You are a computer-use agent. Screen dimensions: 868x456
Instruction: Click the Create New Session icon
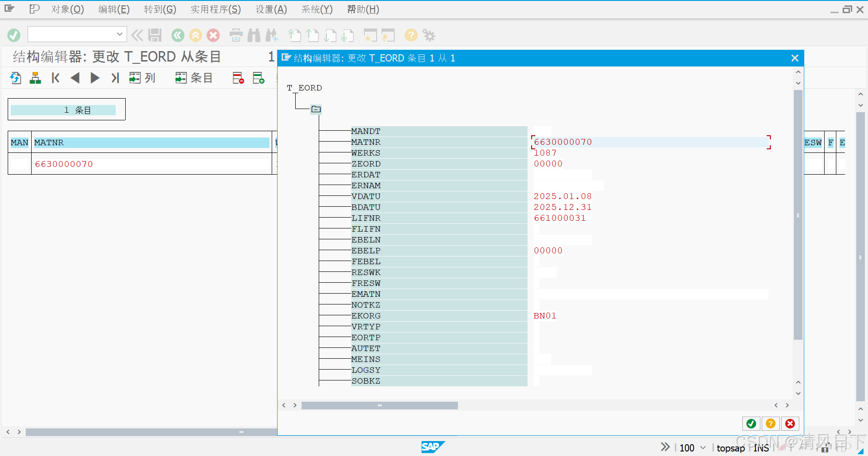pyautogui.click(x=370, y=35)
